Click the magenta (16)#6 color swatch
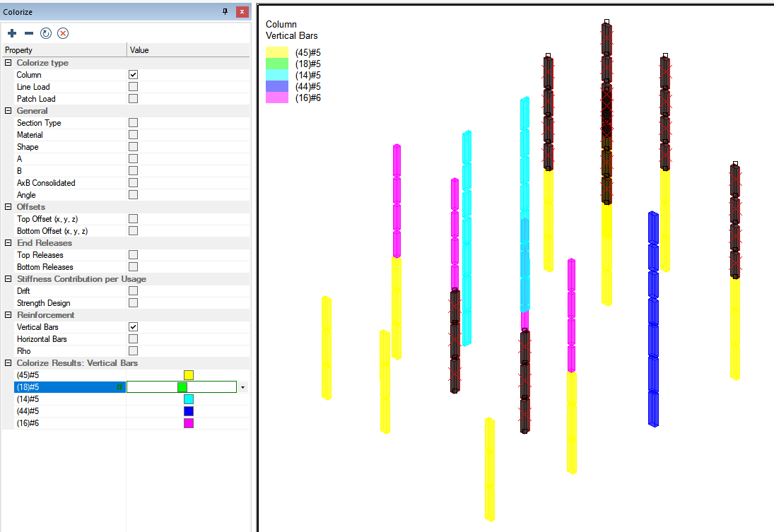774x532 pixels. (x=189, y=423)
